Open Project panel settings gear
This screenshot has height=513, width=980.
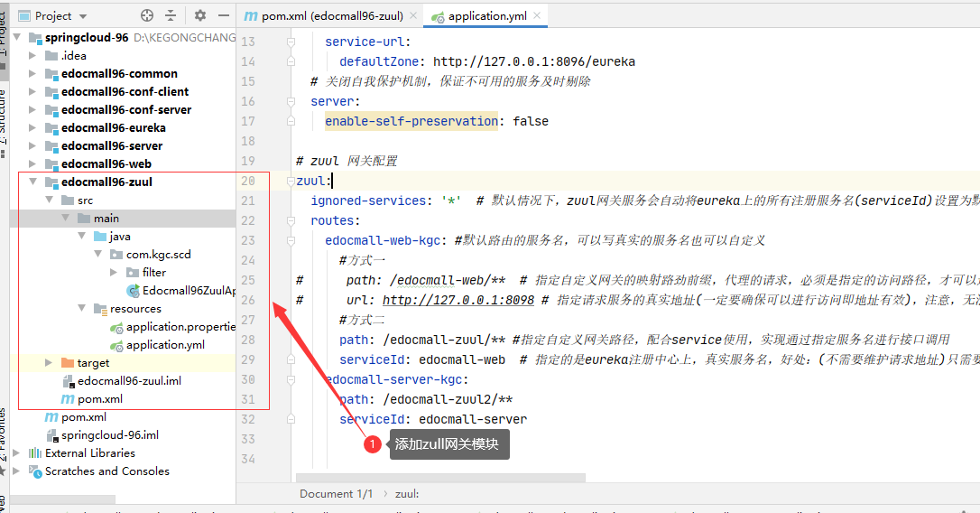[x=200, y=15]
